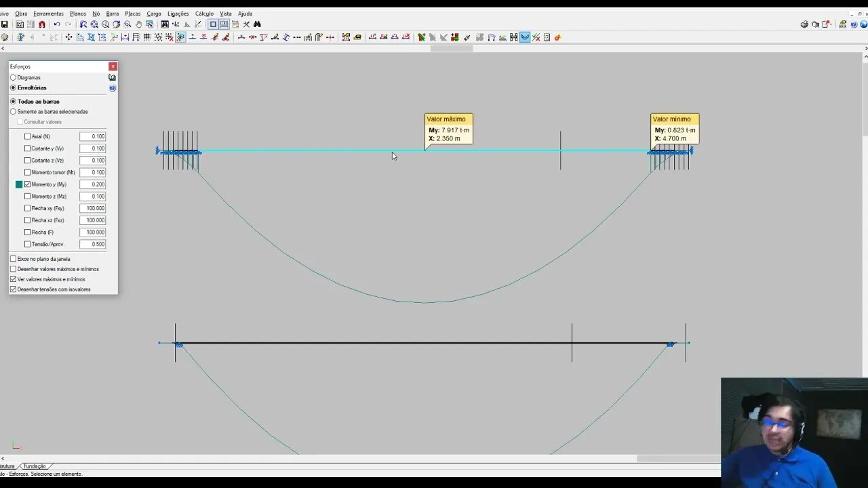Screen dimensions: 868x488
Task: Open the Cálculo menu
Action: tap(204, 14)
